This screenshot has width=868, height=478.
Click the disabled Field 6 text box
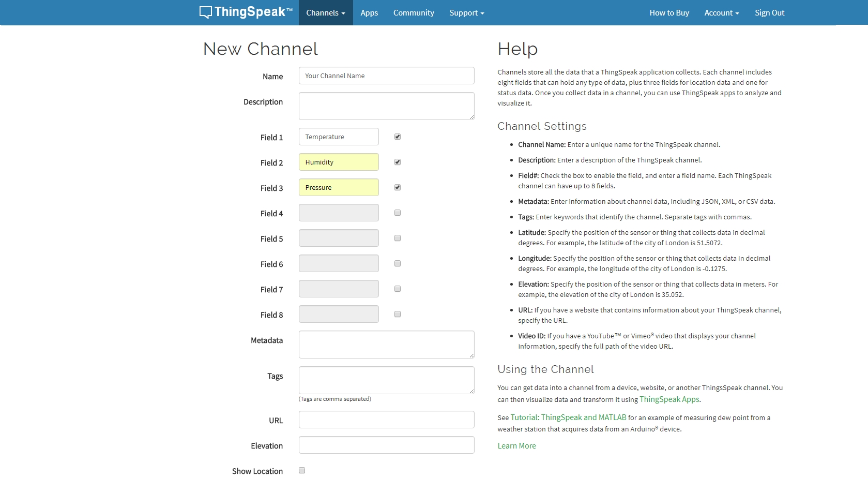[x=339, y=263]
